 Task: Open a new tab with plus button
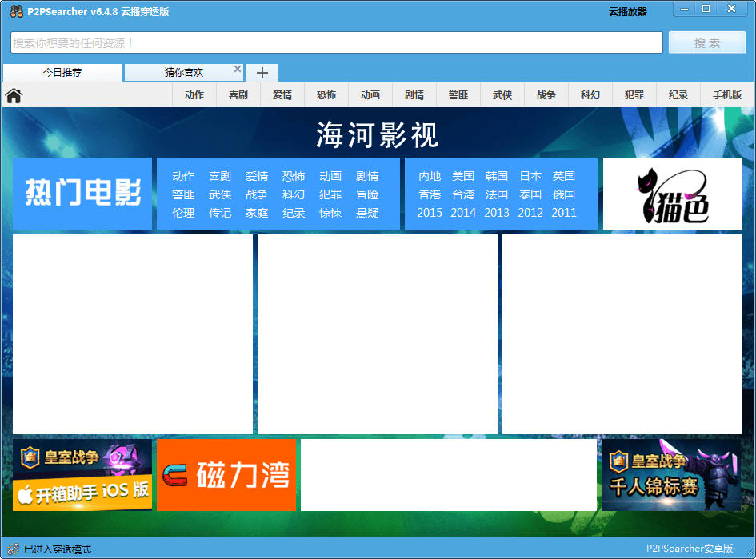click(262, 73)
